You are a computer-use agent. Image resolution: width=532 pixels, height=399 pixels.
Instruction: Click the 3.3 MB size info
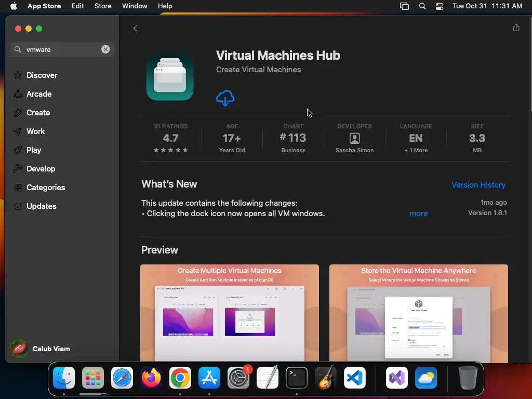click(x=477, y=138)
